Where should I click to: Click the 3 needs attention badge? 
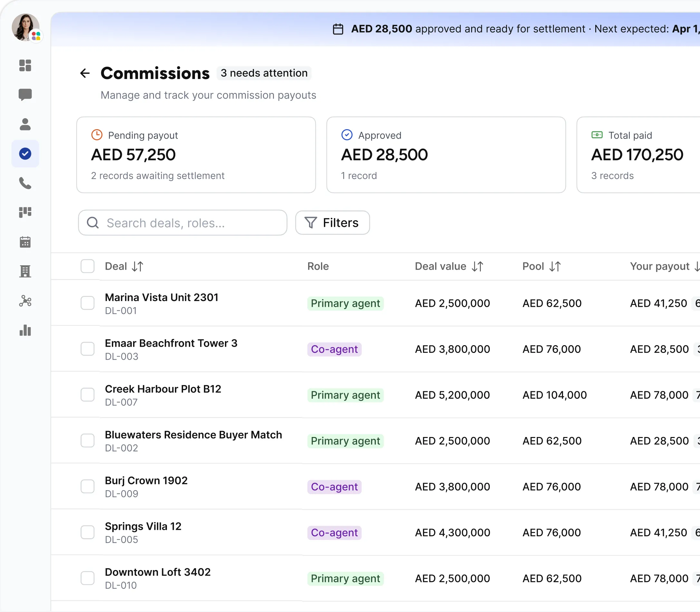pos(264,73)
